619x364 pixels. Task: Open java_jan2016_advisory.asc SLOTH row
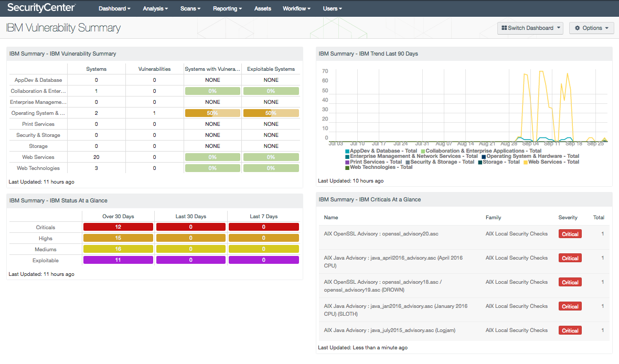(464, 309)
